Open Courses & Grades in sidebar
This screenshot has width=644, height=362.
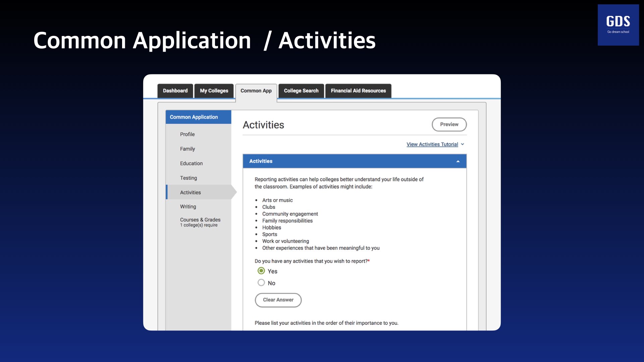(200, 220)
